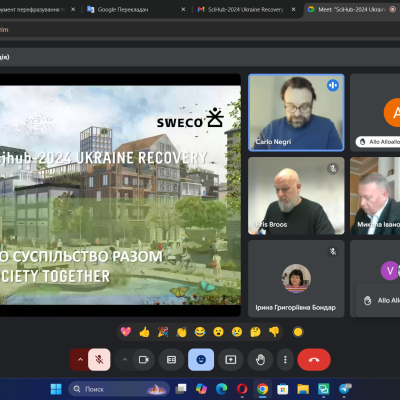
Task: Expand camera video settings chevron
Action: click(x=125, y=360)
